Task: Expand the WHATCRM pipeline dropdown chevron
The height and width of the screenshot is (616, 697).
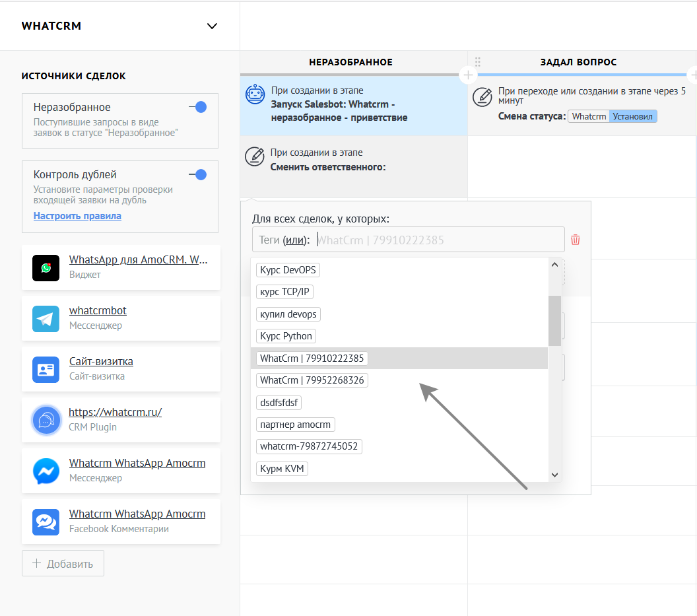Action: 212,26
